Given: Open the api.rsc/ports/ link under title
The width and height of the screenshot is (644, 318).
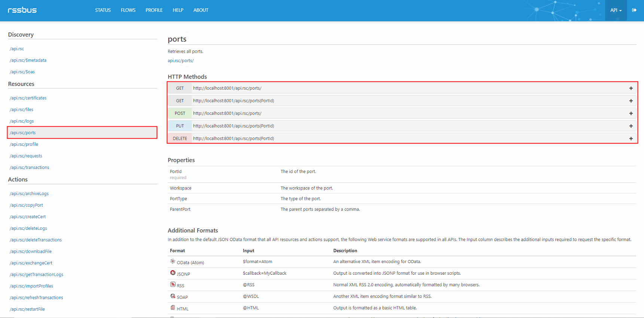Looking at the screenshot, I should click(x=180, y=61).
